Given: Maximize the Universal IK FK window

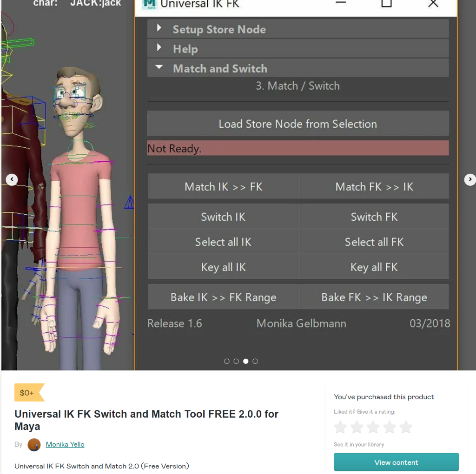Looking at the screenshot, I should pos(386,3).
